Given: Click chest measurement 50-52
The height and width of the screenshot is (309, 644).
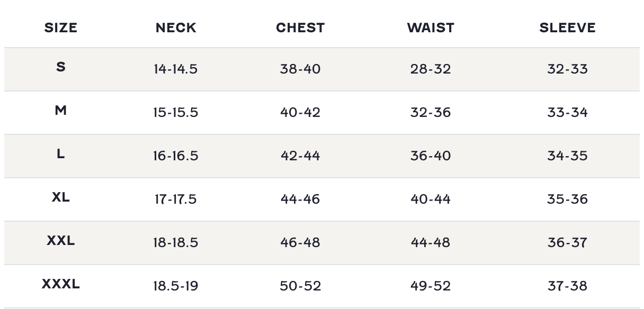Looking at the screenshot, I should [300, 286].
